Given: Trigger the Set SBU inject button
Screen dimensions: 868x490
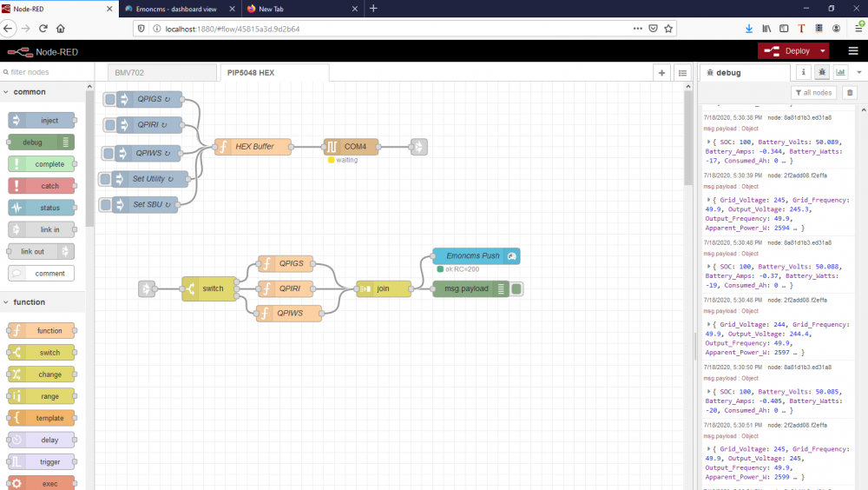Looking at the screenshot, I should (x=106, y=204).
